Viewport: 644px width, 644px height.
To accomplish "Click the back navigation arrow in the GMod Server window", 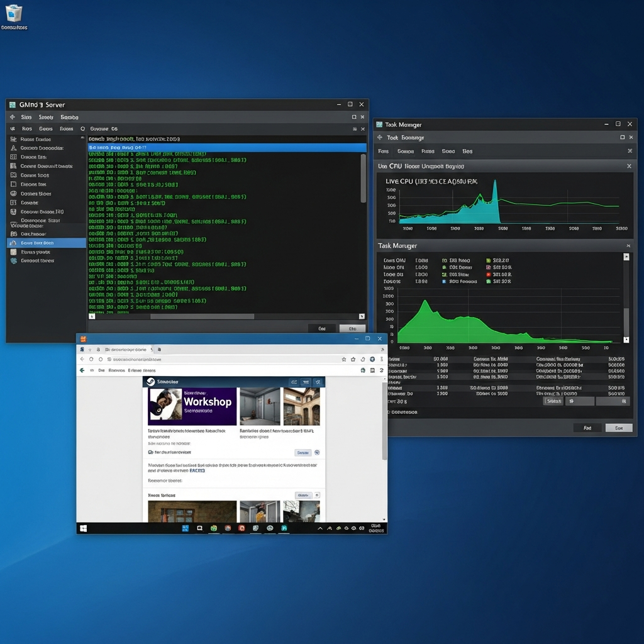I will point(14,117).
